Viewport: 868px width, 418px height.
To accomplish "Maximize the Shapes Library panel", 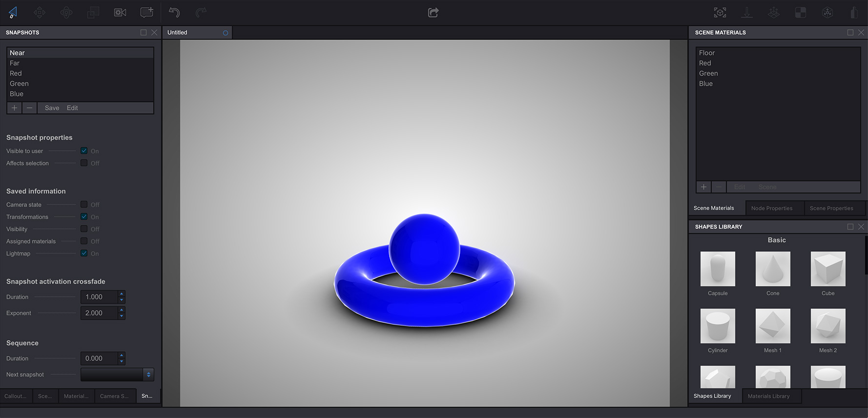I will tap(850, 227).
